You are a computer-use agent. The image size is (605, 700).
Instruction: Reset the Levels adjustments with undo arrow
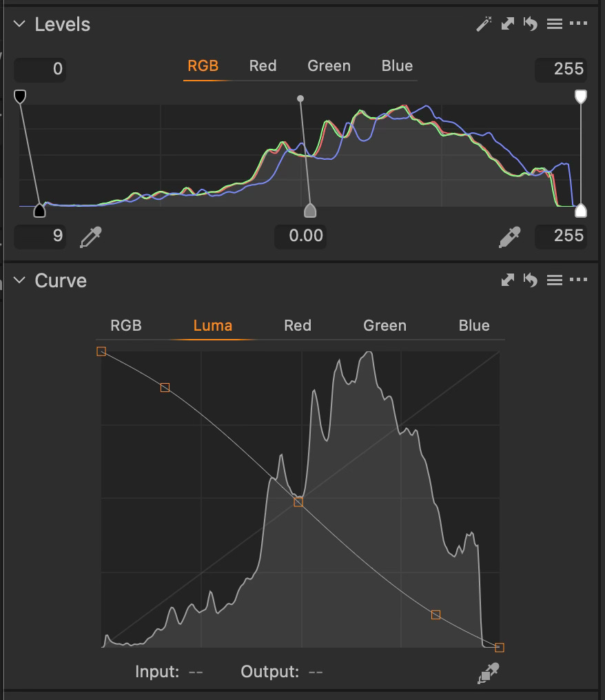[x=531, y=23]
